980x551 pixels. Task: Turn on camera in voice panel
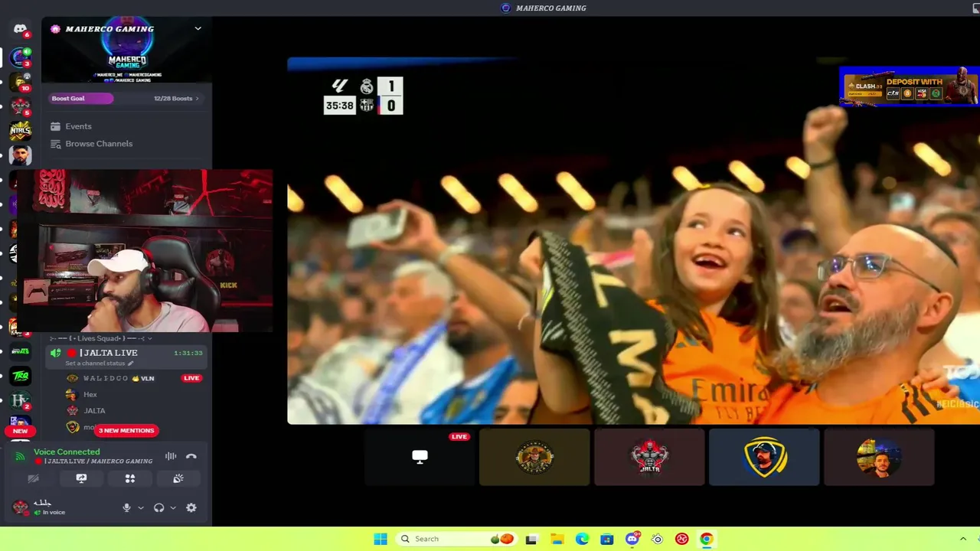pos(33,478)
